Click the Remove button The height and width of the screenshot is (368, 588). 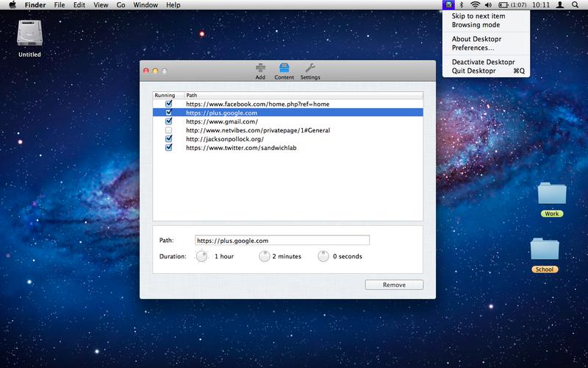click(394, 285)
